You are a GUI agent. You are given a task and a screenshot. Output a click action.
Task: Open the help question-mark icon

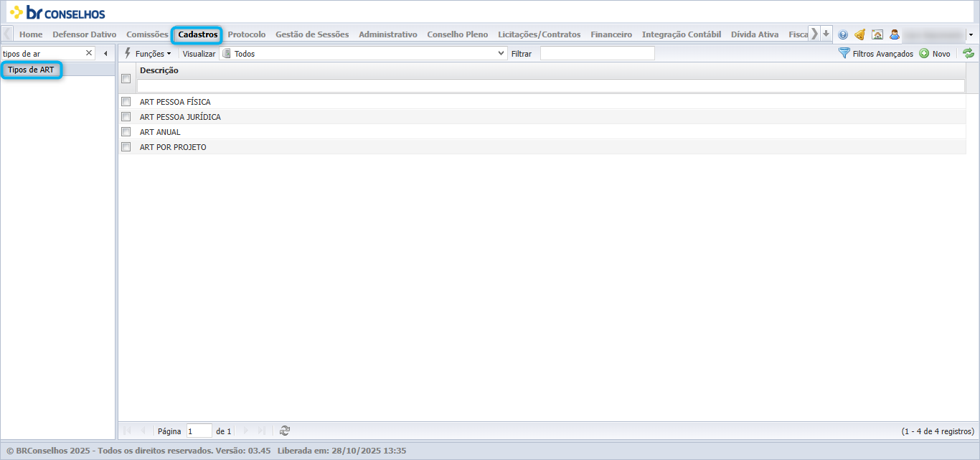(843, 34)
